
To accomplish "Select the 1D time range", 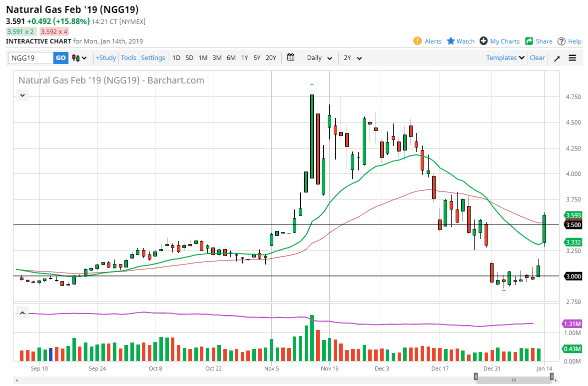I will pyautogui.click(x=176, y=58).
